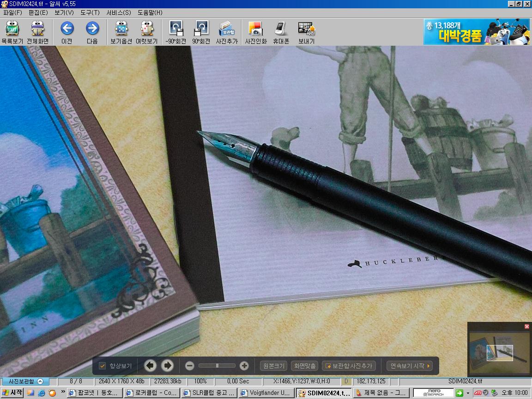Close the navigator preview panel

[x=527, y=326]
